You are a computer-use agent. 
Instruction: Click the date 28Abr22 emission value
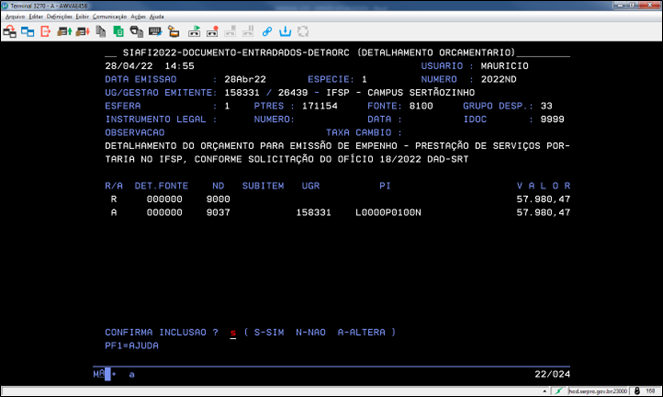point(245,79)
